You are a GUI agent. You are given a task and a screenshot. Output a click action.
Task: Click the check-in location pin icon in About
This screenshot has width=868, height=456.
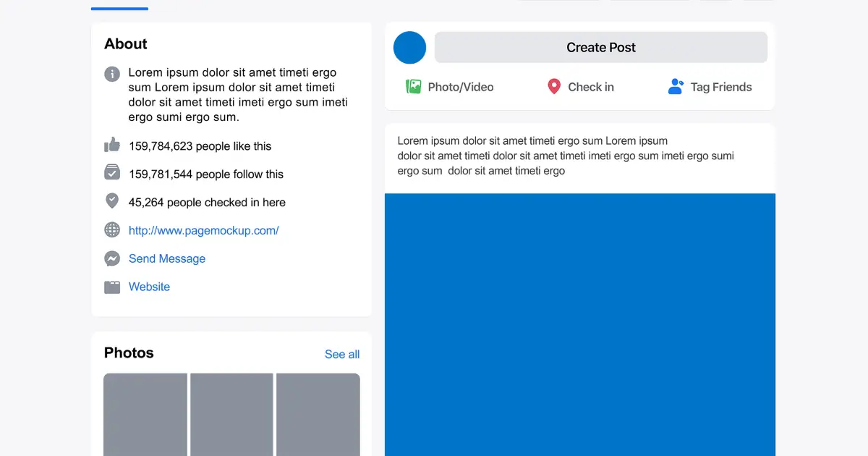pos(112,200)
